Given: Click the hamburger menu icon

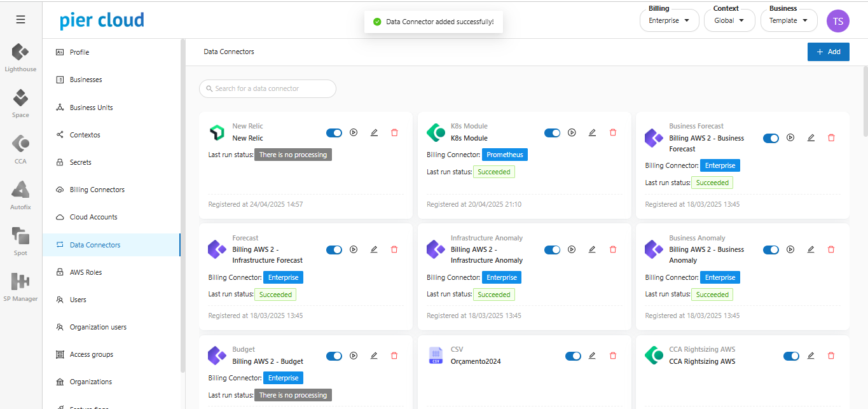Looking at the screenshot, I should click(x=20, y=20).
